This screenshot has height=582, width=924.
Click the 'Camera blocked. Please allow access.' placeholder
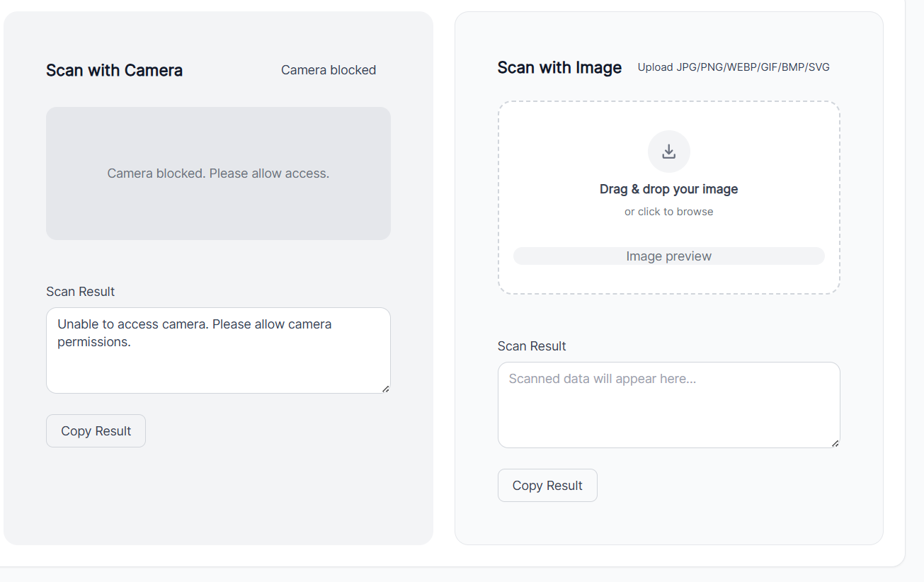pos(217,173)
